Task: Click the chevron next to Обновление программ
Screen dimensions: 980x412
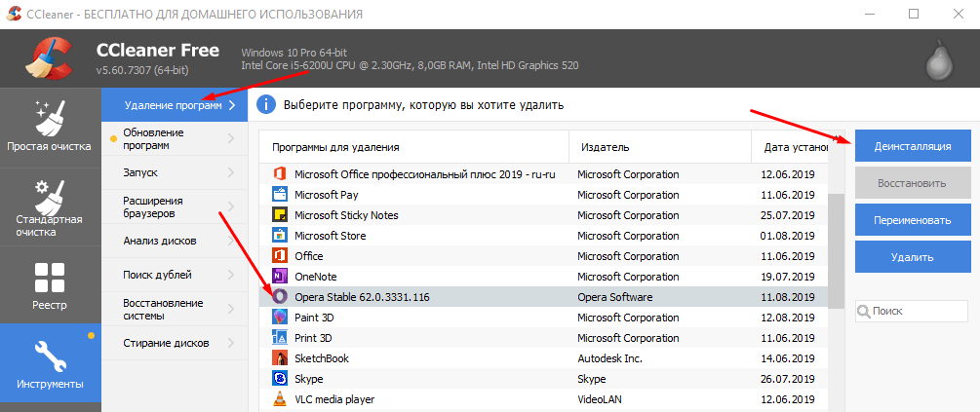Action: pos(231,138)
